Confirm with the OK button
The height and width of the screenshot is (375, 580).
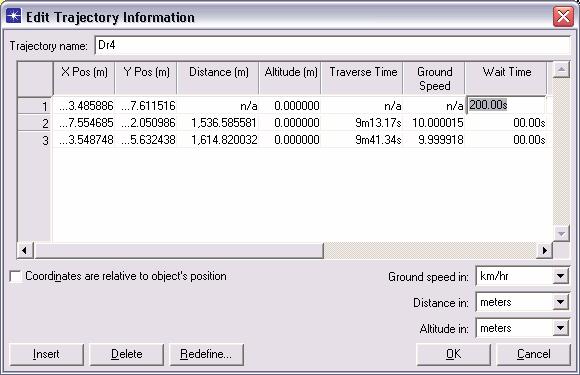453,354
